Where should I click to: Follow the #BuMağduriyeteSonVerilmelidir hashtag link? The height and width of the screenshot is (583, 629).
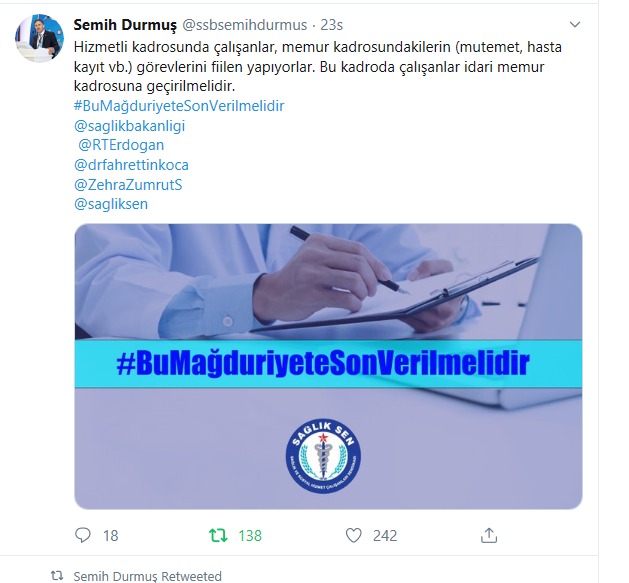click(179, 106)
